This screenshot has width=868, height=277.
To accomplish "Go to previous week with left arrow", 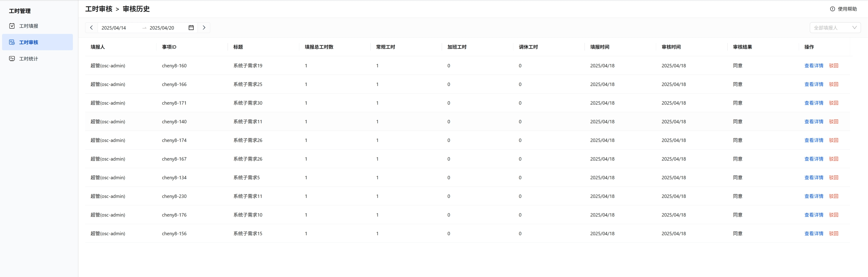I will 91,28.
